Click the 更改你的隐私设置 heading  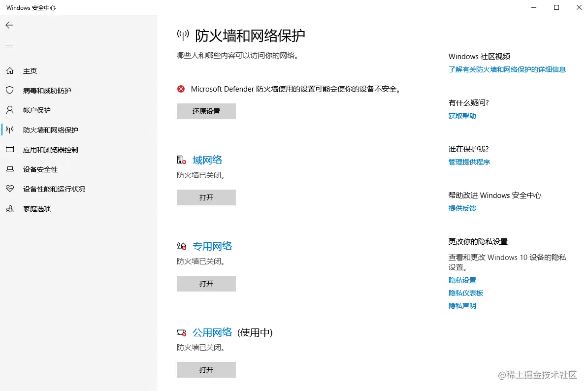point(478,241)
